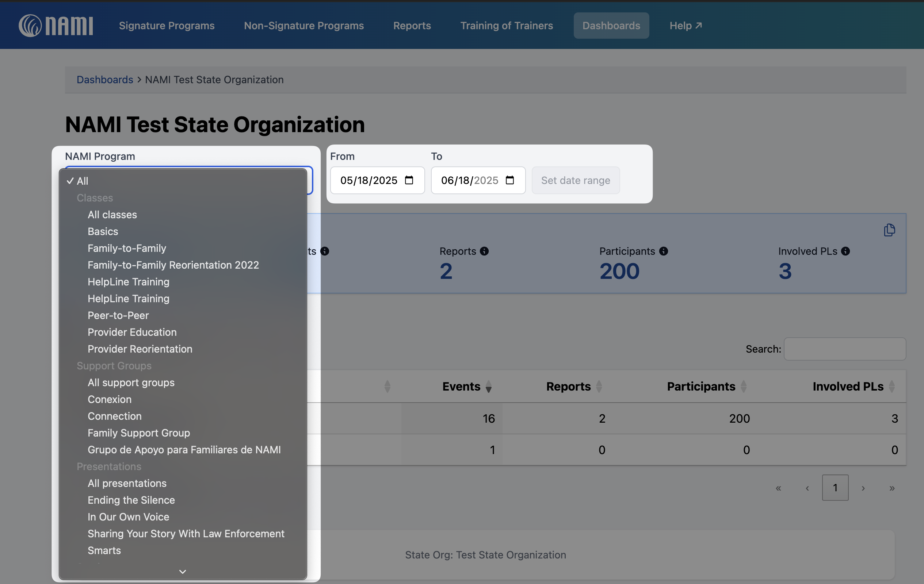Choose Family Support Group option
Screen dimensions: 924x584
coord(183,433)
